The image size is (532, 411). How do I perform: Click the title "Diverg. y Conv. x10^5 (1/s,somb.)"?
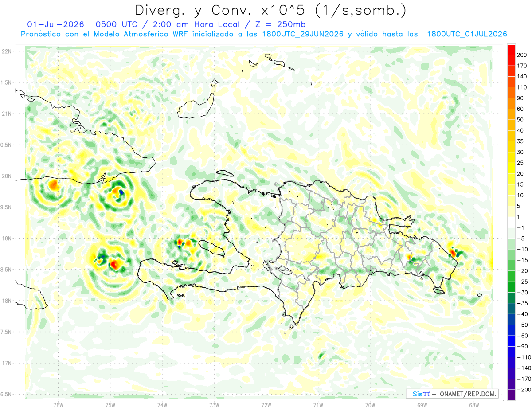(270, 10)
